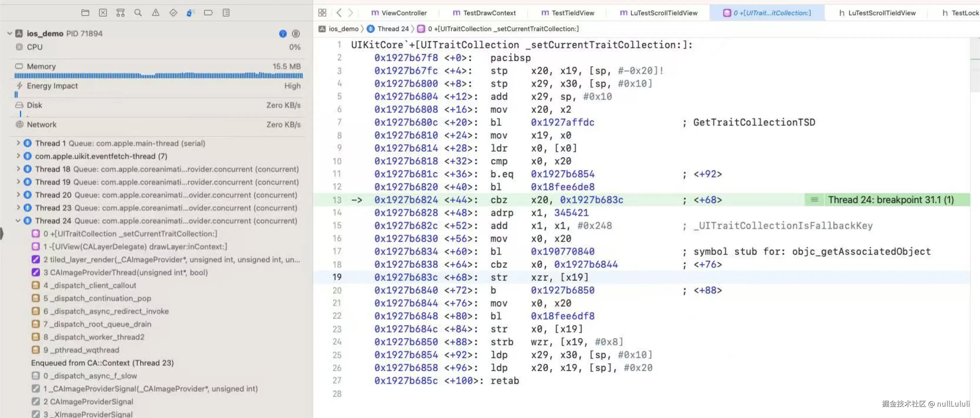This screenshot has height=418, width=980.
Task: Switch to the TestDrawContext tab
Action: point(484,13)
